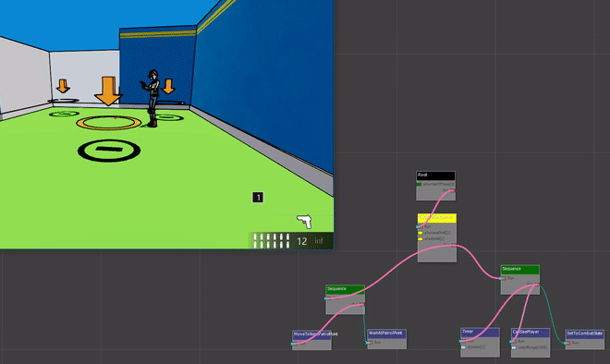Select the right Sequence node header
The image size is (610, 364).
519,270
